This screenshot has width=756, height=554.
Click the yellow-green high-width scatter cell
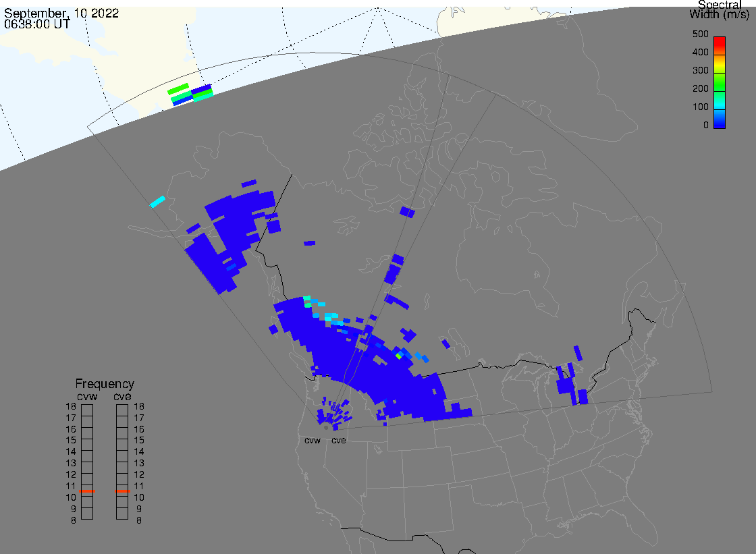coord(399,356)
